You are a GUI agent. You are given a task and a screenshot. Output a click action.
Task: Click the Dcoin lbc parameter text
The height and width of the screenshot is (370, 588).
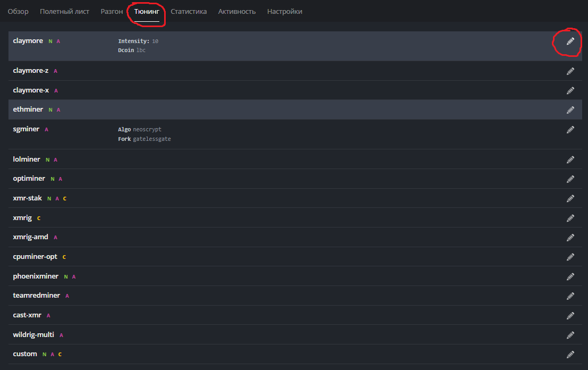pos(132,51)
